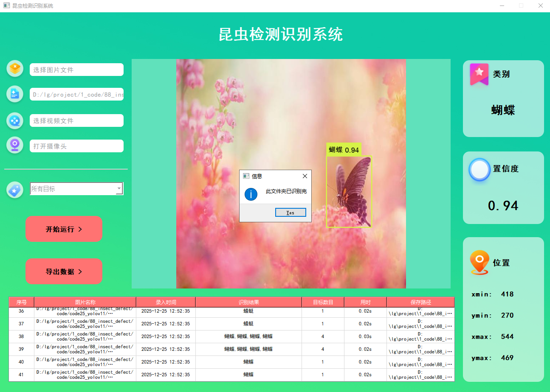The width and height of the screenshot is (550, 392).
Task: Click the 0.94 confidence value
Action: pyautogui.click(x=503, y=206)
